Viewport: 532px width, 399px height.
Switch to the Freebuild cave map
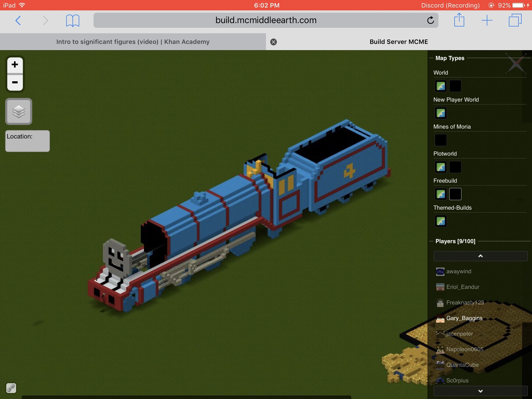(455, 194)
